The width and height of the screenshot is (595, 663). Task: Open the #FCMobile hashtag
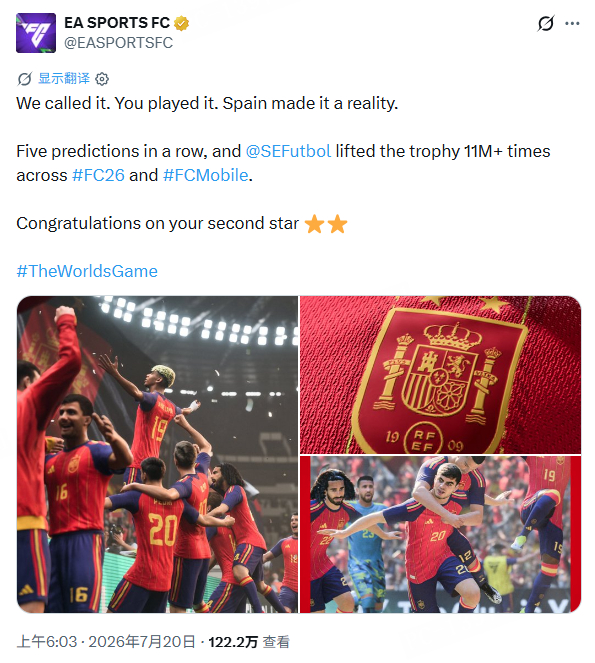pos(206,175)
